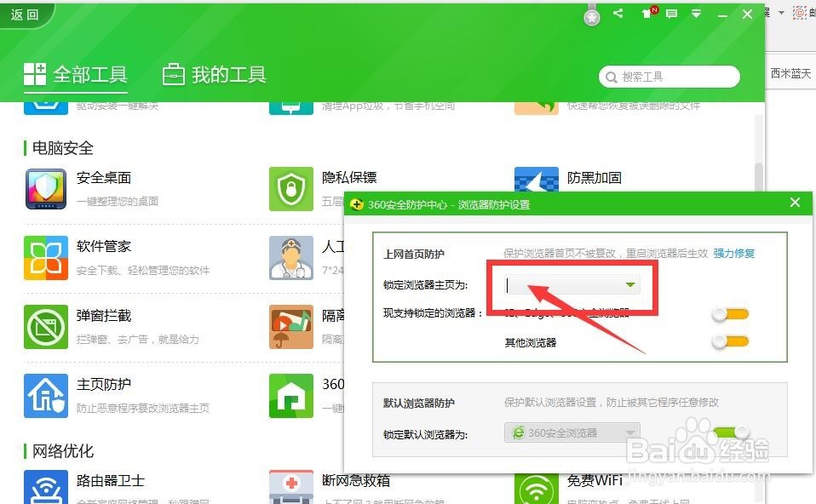Click the 西米蓝天 text in background window
Screen dimensions: 816x504
(x=790, y=73)
